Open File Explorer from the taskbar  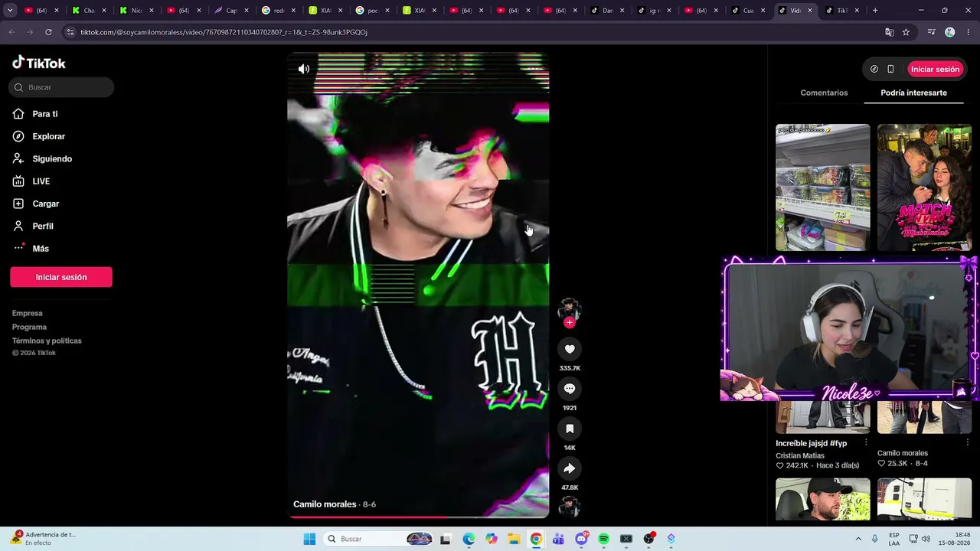pos(514,539)
